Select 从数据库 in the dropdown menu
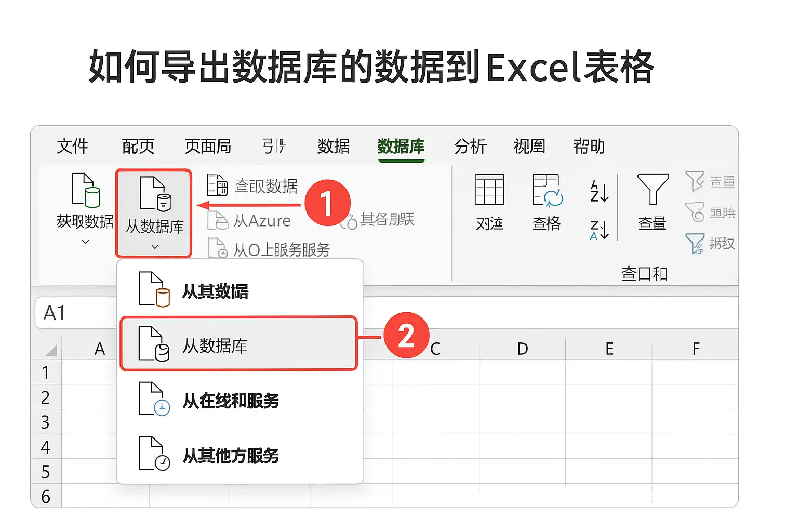 [239, 344]
